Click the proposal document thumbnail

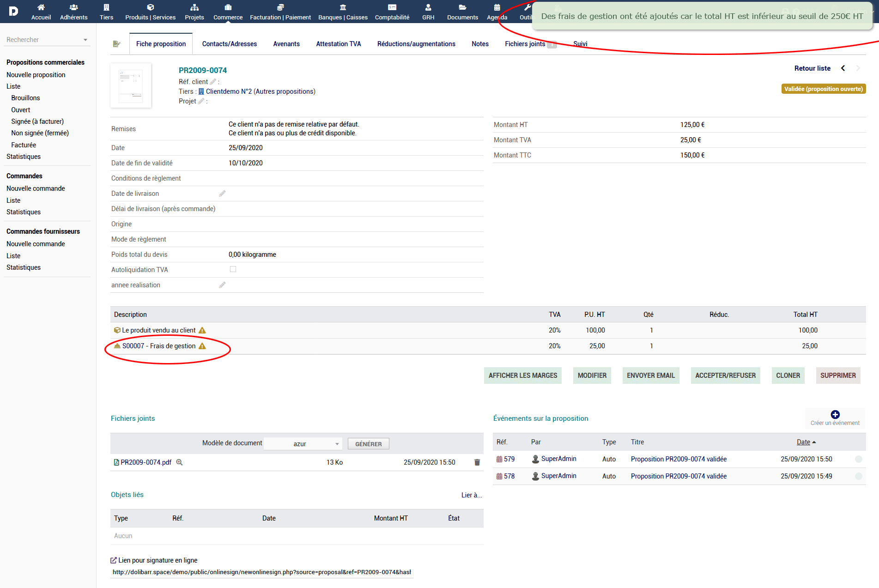(x=131, y=85)
